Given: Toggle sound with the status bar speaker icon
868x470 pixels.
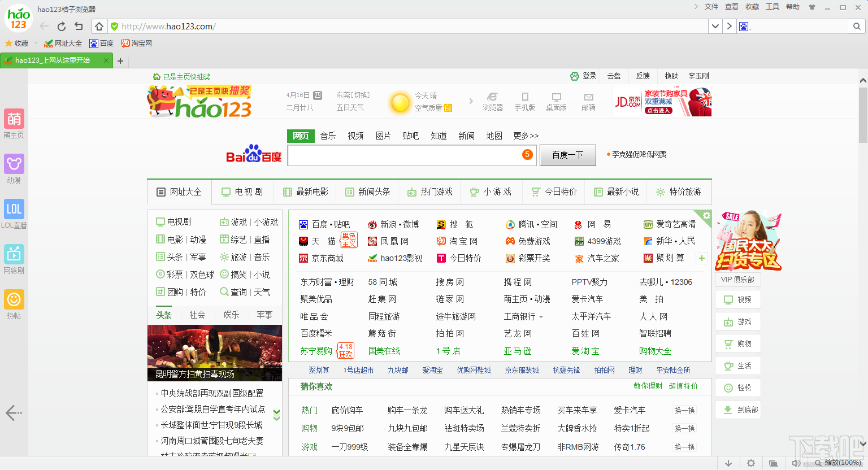Looking at the screenshot, I should pyautogui.click(x=796, y=463).
